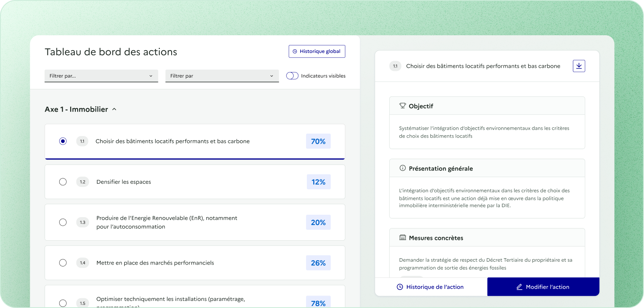
Task: Open the first "Filtrer par..." dropdown
Action: 101,76
